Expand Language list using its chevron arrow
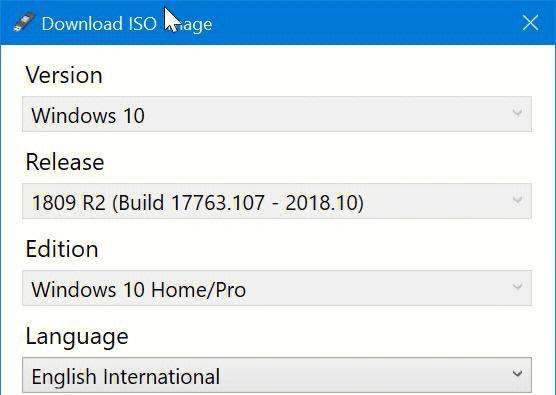This screenshot has width=556, height=395. point(517,373)
